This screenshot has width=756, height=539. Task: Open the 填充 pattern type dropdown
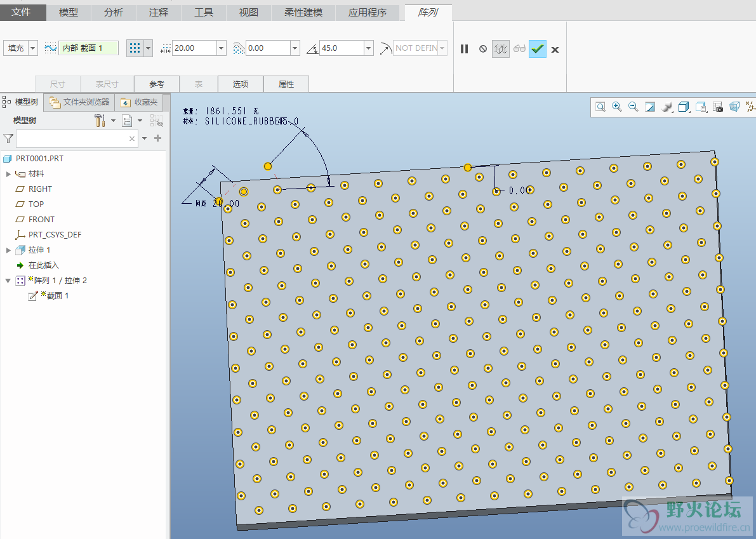(33, 48)
